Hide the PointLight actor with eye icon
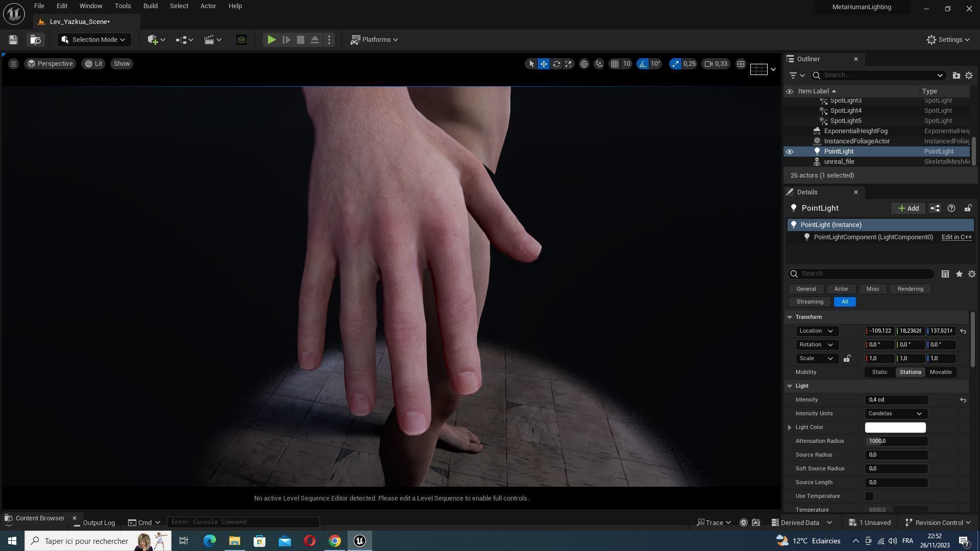 [x=790, y=152]
